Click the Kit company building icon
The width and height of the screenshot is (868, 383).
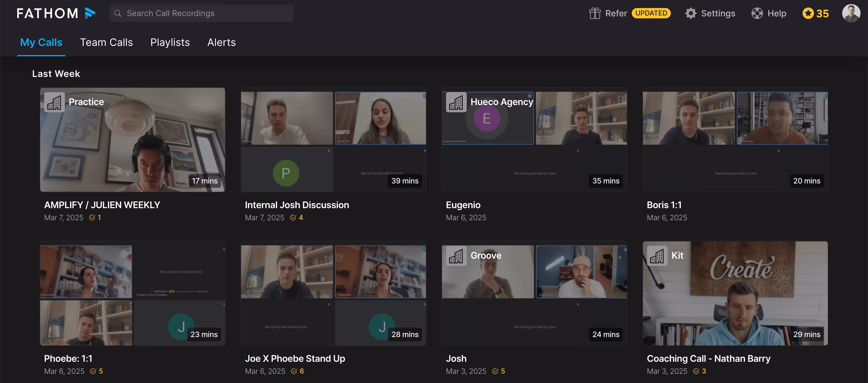tap(657, 256)
